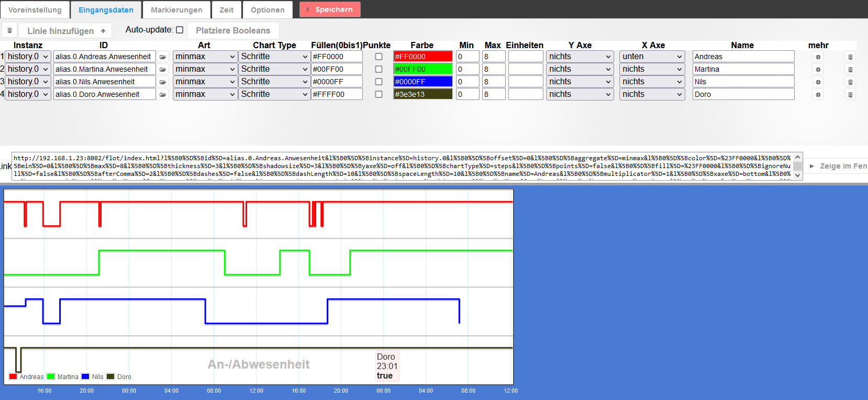Open the Optionen tab
The image size is (868, 400).
[268, 10]
